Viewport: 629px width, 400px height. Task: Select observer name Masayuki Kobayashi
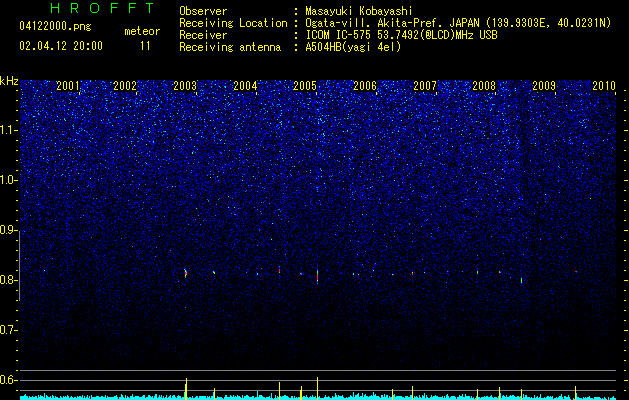pyautogui.click(x=359, y=11)
